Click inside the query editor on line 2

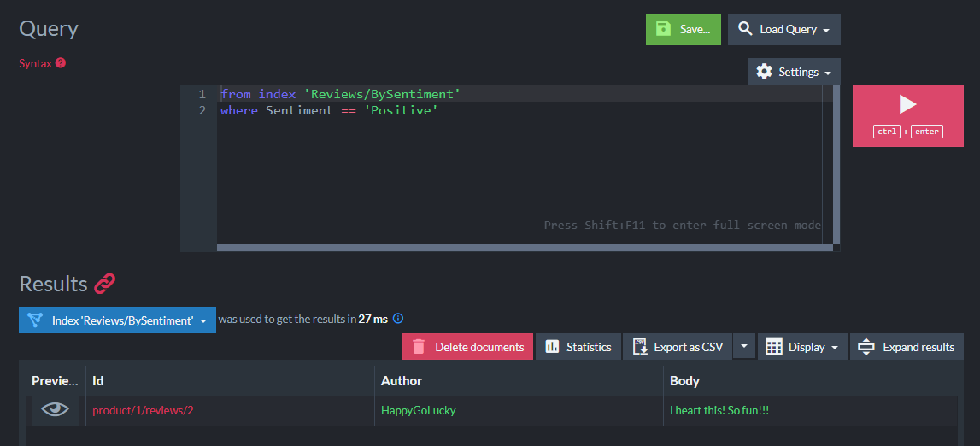tap(513, 111)
